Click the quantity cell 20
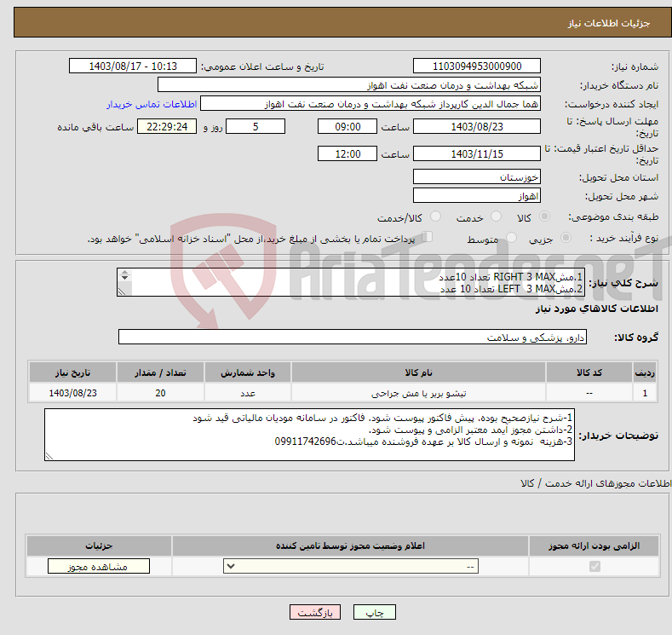This screenshot has height=635, width=672. 160,393
